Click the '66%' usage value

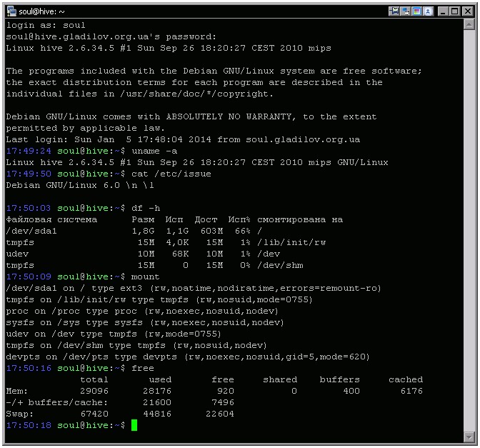click(242, 231)
